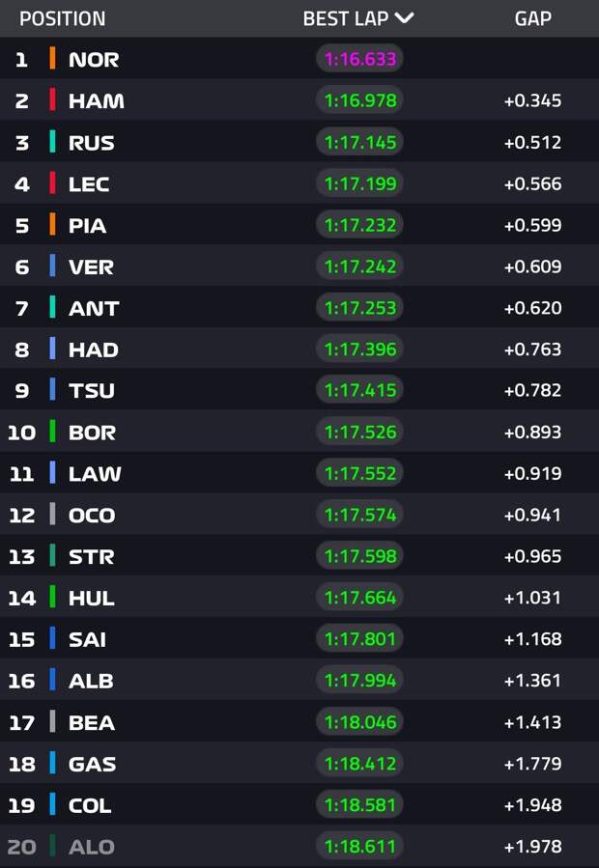The width and height of the screenshot is (599, 868).
Task: Choose the TSU driver name
Action: click(92, 390)
